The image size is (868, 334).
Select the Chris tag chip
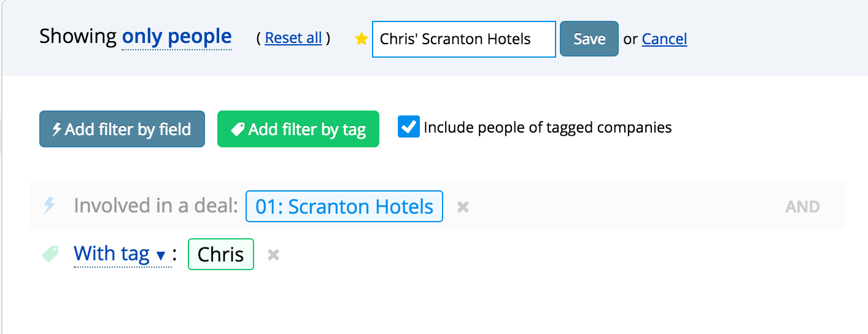point(221,254)
